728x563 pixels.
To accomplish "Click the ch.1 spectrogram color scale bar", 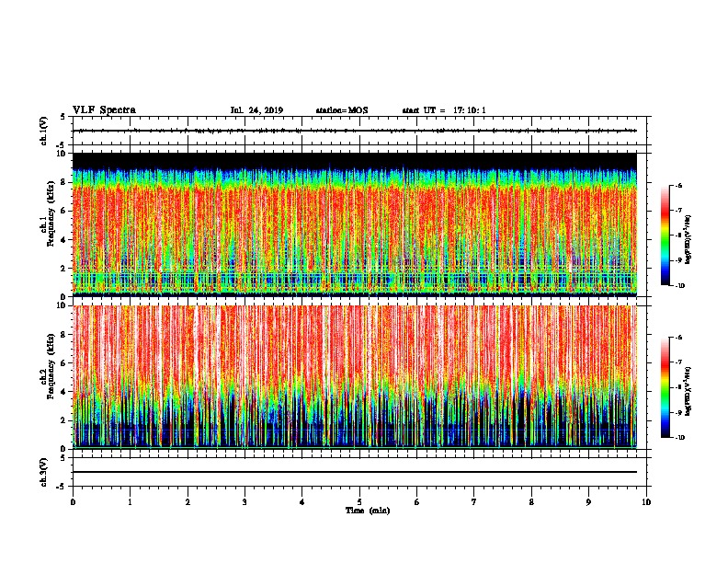I will click(x=665, y=236).
